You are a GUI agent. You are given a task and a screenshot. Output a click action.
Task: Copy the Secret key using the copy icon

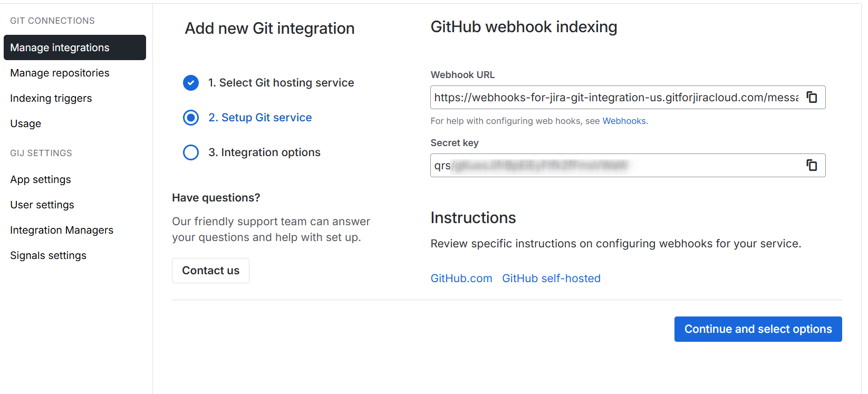coord(812,166)
